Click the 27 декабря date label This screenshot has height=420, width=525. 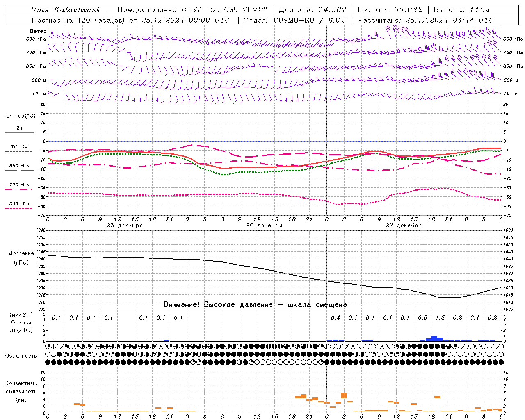(404, 226)
